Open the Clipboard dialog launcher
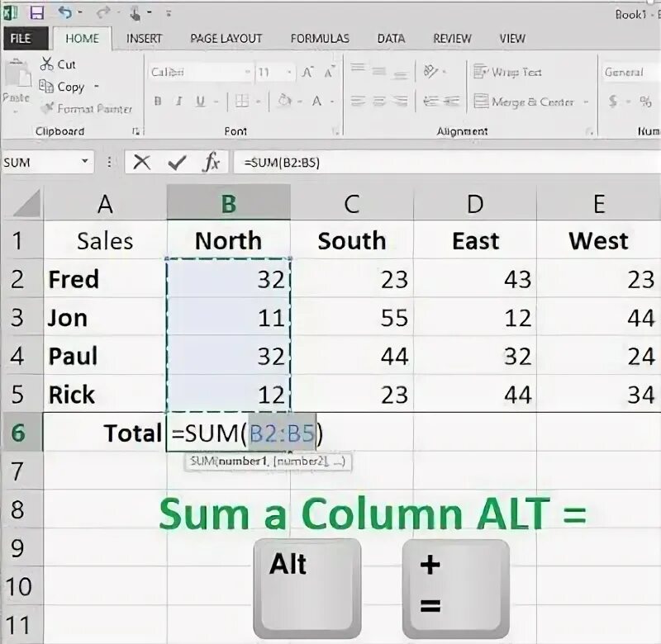The height and width of the screenshot is (644, 661). (x=136, y=131)
